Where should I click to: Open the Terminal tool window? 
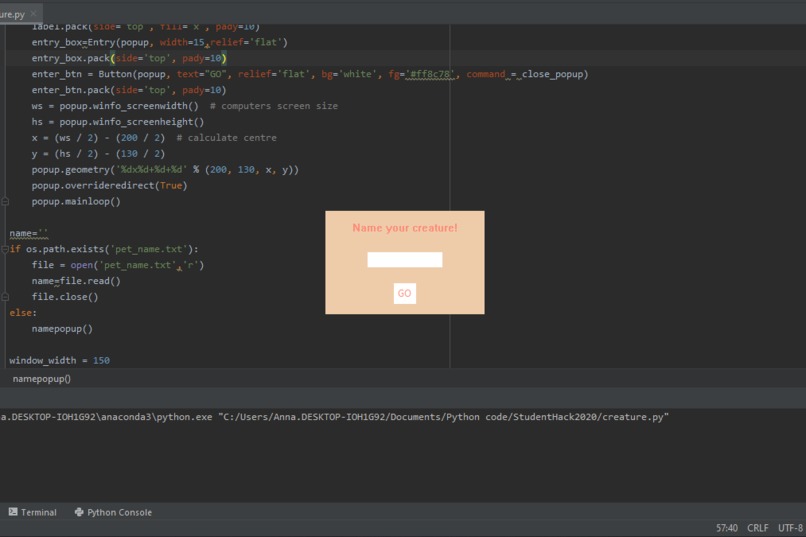click(33, 512)
